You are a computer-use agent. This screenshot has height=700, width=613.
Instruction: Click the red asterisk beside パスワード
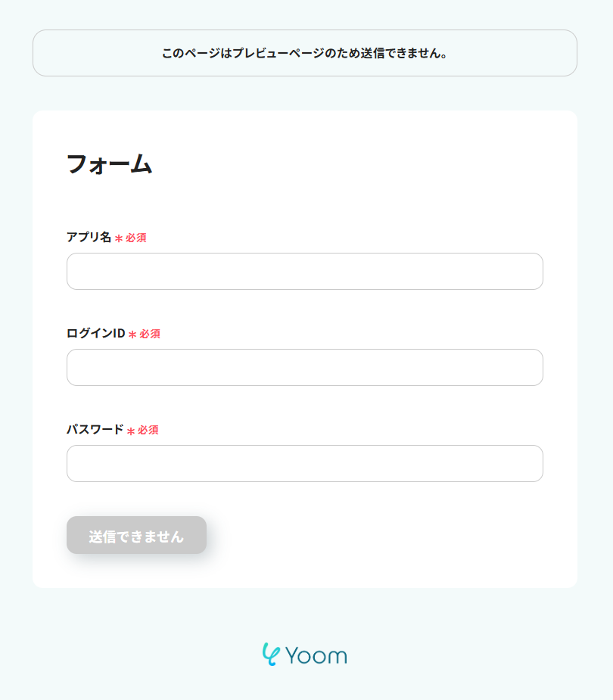131,431
